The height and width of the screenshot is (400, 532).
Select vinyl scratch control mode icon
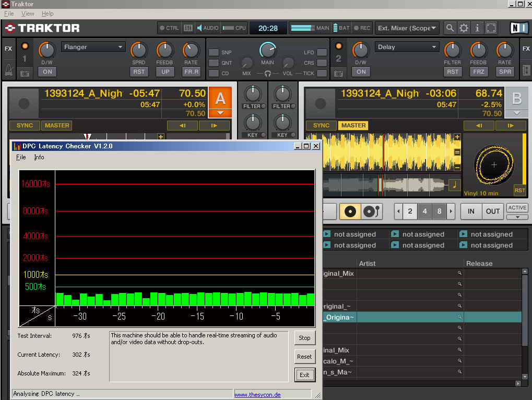[350, 211]
